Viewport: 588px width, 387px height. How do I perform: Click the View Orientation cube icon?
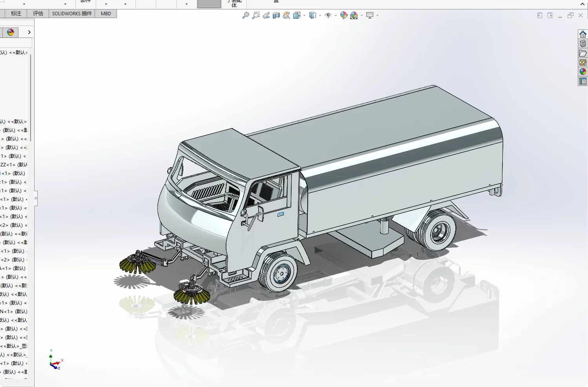[297, 15]
